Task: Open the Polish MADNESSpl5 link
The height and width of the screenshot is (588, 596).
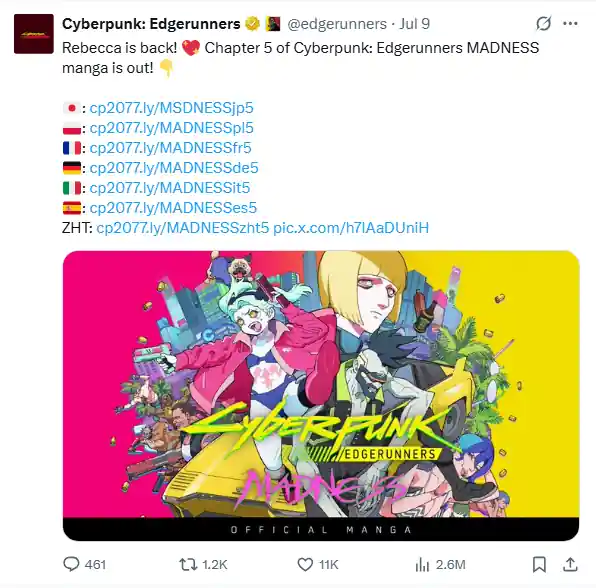Action: (x=171, y=128)
